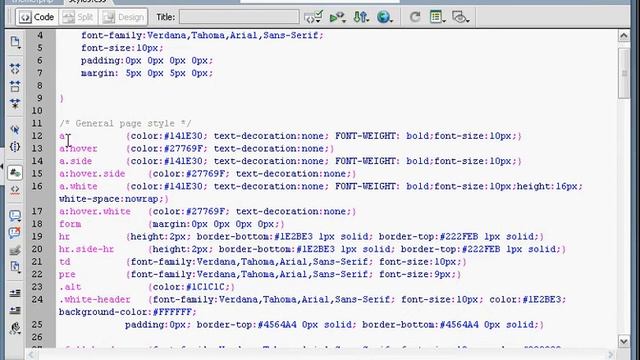The width and height of the screenshot is (640, 360).
Task: Click the '.alt' selector on line 23
Action: point(70,287)
